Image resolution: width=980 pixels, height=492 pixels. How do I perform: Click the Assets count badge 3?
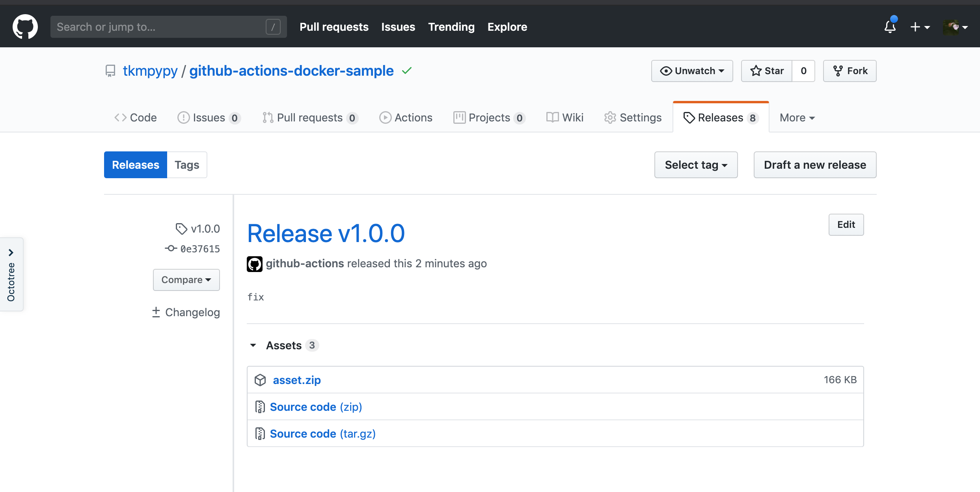[312, 345]
